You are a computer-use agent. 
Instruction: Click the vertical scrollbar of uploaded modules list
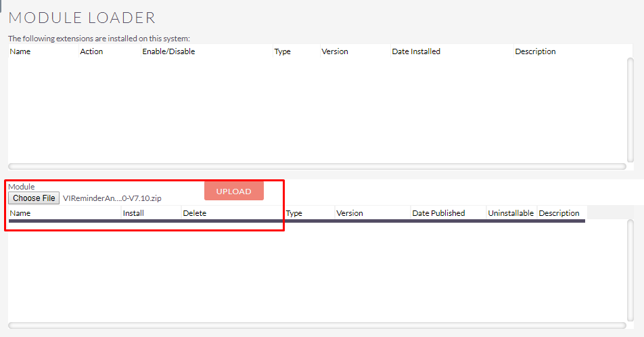click(x=630, y=270)
